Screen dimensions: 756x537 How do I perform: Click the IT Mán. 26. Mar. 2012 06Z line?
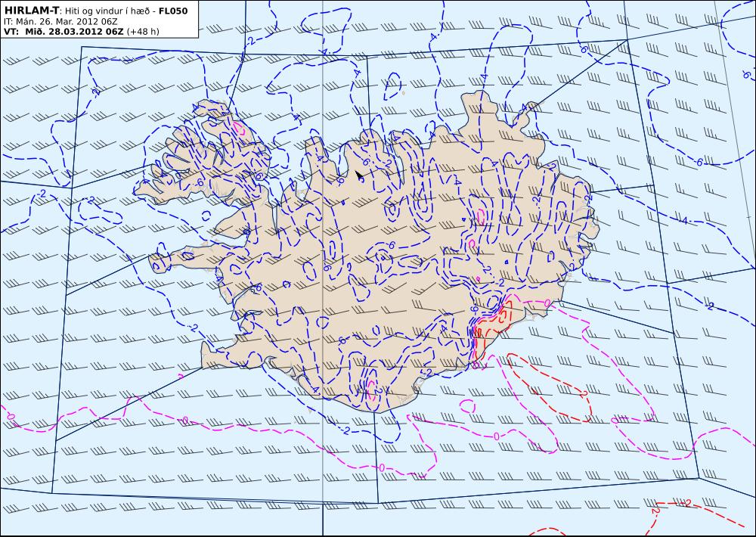click(x=60, y=22)
